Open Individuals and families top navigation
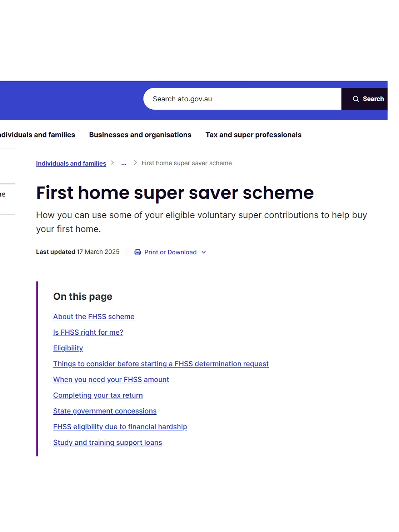The image size is (399, 532). (37, 135)
